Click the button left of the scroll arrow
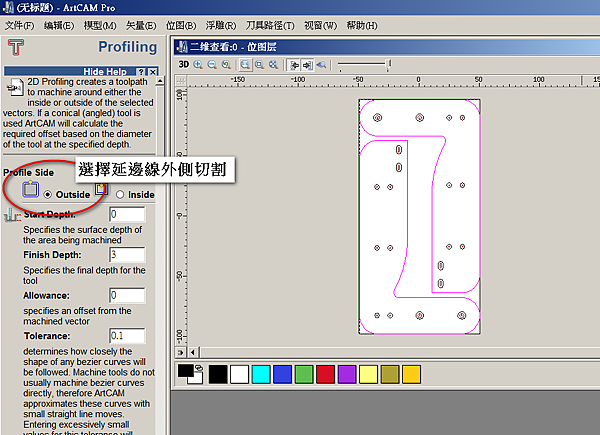Image resolution: width=600 pixels, height=435 pixels. (181, 352)
